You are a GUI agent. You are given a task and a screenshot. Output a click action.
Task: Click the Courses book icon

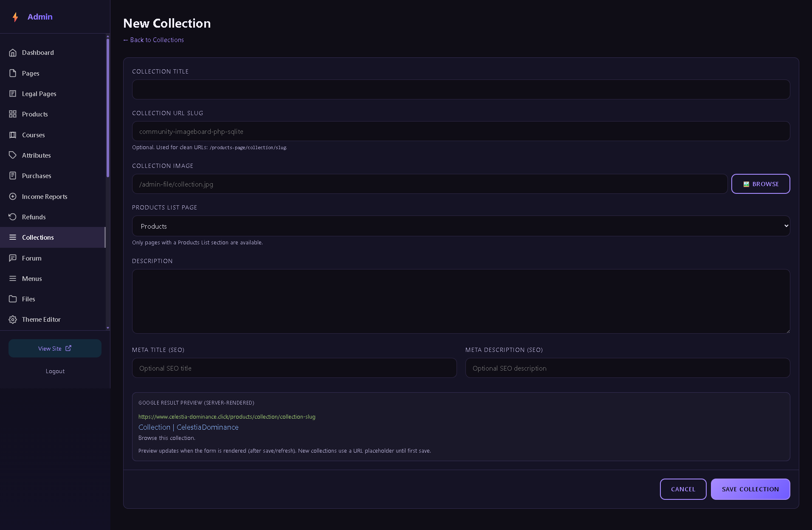point(13,135)
